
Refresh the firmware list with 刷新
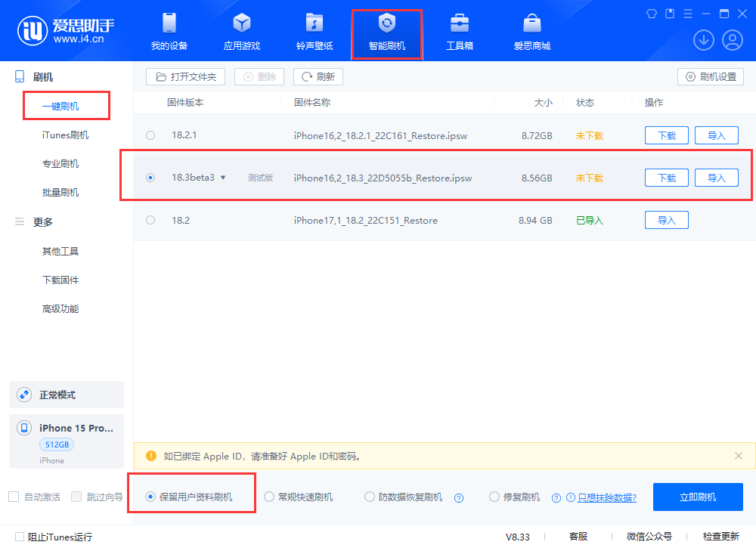click(318, 76)
